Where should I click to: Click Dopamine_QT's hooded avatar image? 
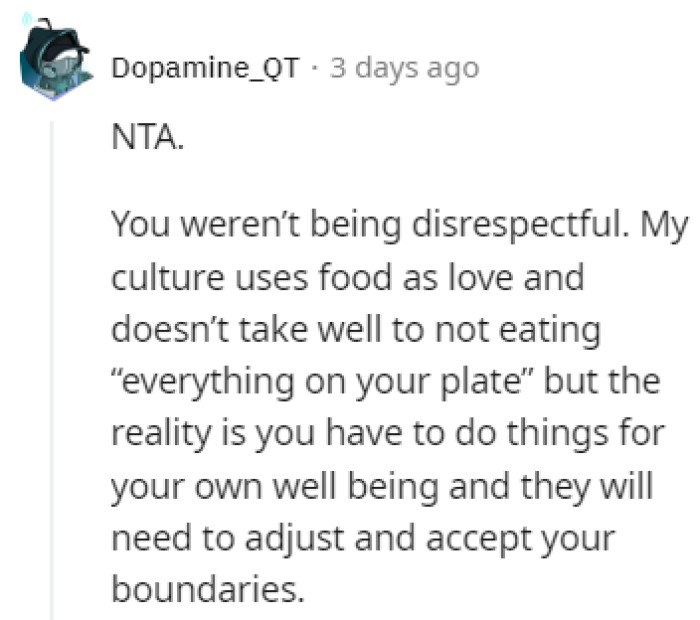[x=55, y=59]
